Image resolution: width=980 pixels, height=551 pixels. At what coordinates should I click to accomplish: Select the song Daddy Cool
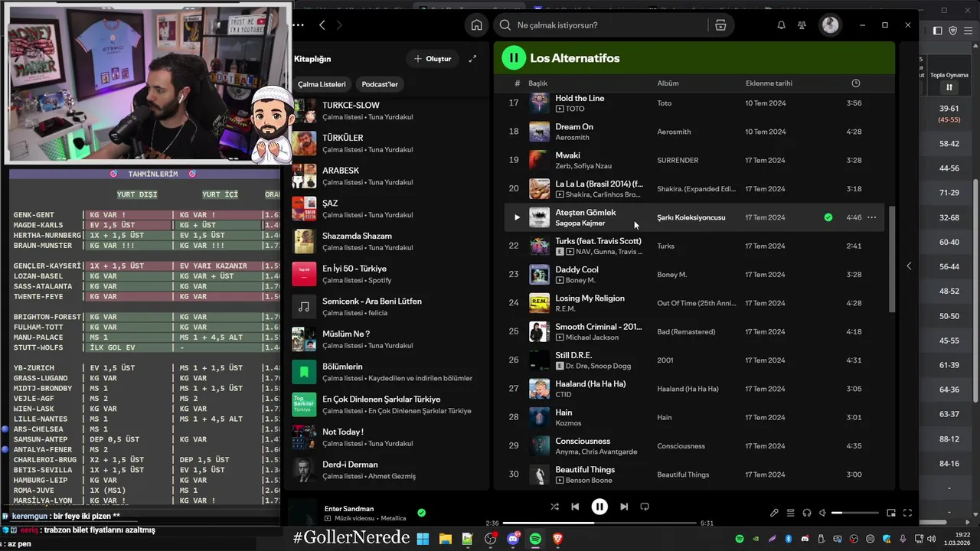click(577, 269)
